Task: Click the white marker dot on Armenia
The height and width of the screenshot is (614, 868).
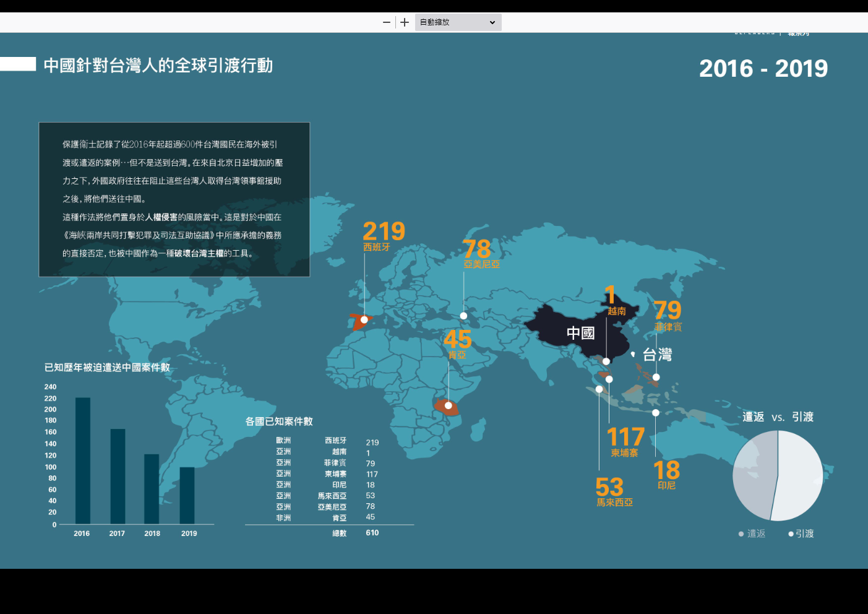Action: coord(463,316)
